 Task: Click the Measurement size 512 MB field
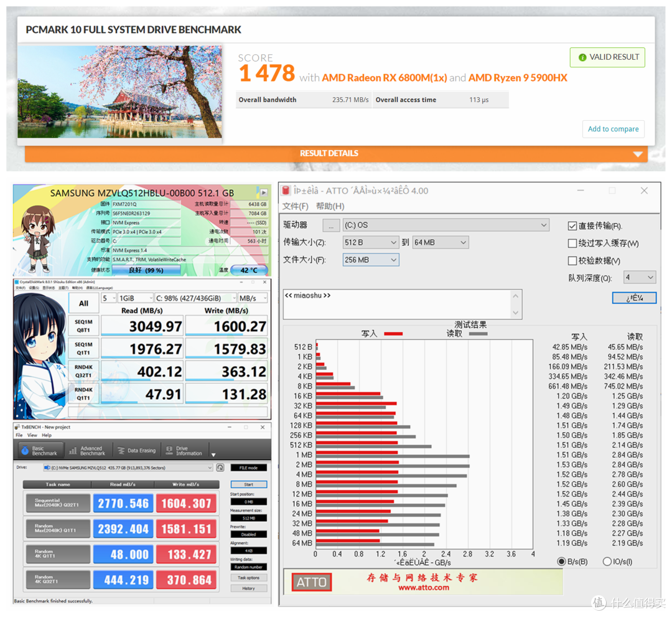coord(248,518)
